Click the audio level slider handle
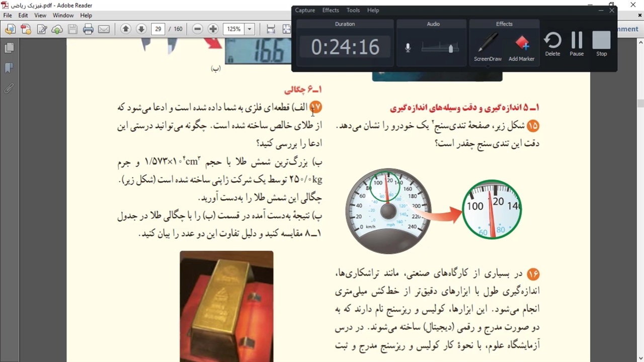This screenshot has height=362, width=644. click(451, 48)
